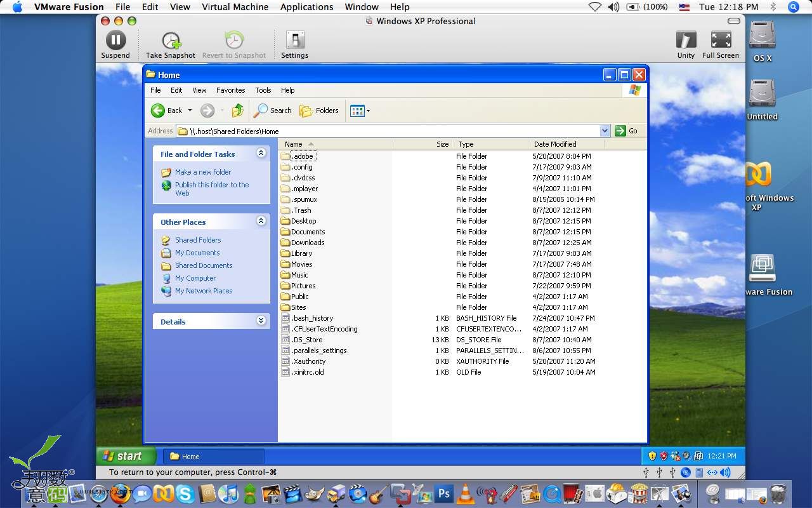
Task: Click the Take Snapshot toolbar icon
Action: coord(171,40)
